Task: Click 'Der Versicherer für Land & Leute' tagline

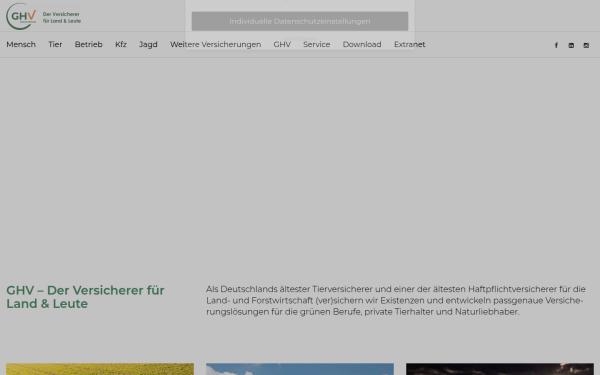Action: pos(62,18)
